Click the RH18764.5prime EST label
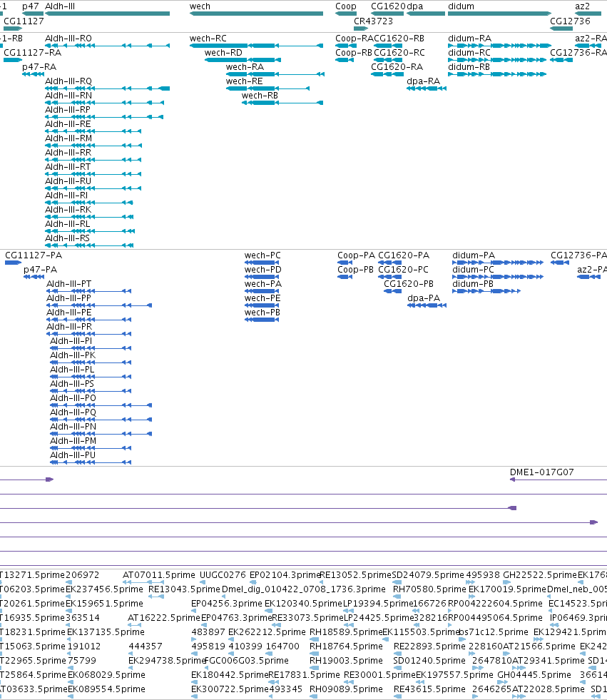Screen dimensions: 607x700 pos(347,646)
